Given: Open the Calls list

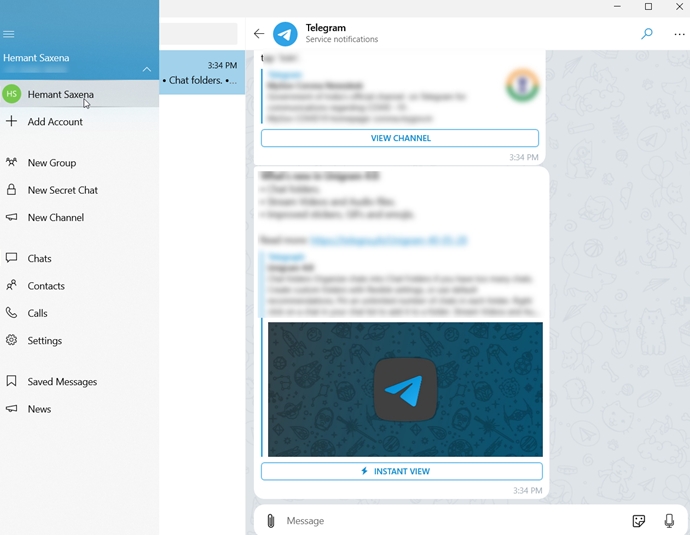Looking at the screenshot, I should 37,313.
